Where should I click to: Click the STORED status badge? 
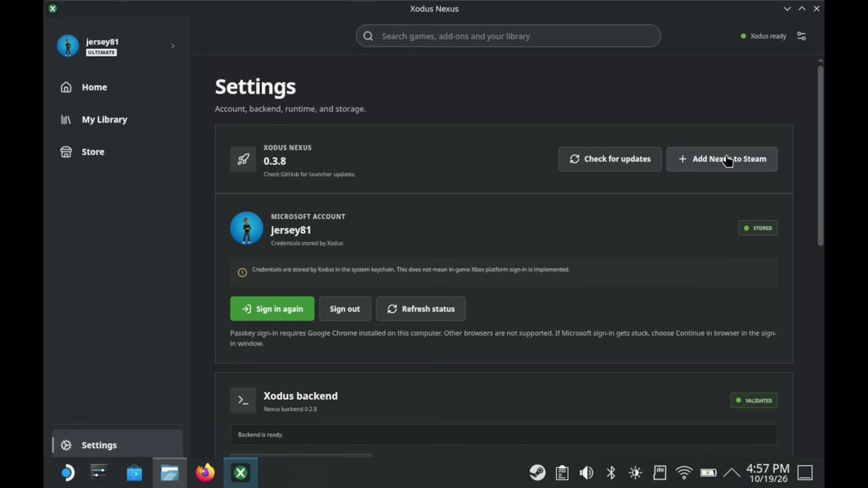click(x=757, y=228)
